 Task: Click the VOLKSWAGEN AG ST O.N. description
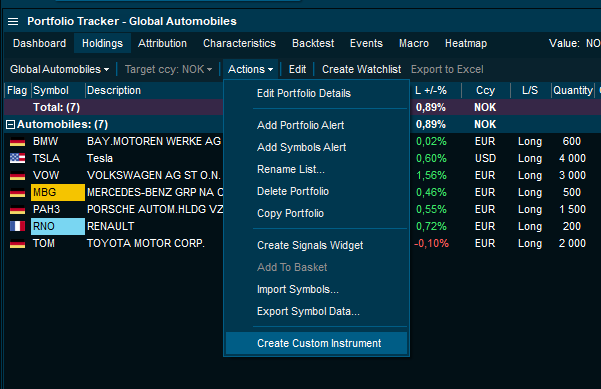point(154,176)
